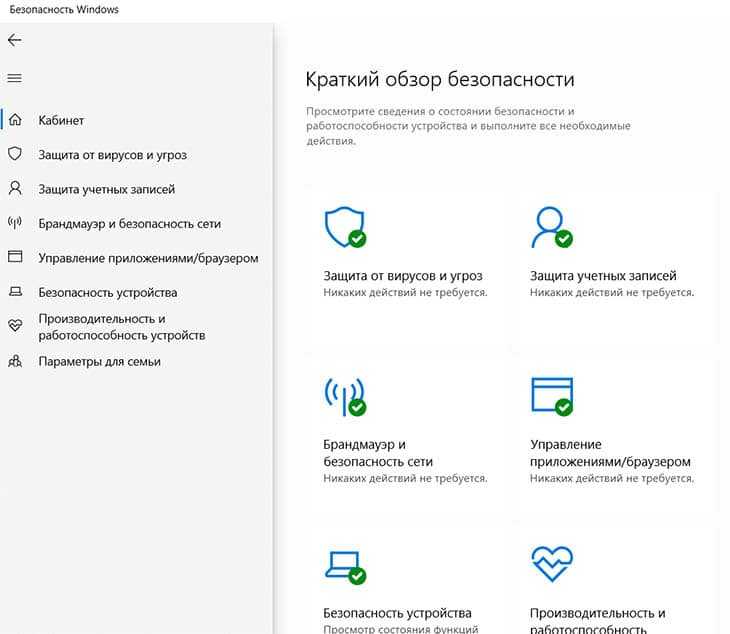Open Управление приложениями/браузером in sidebar
This screenshot has width=730, height=634.
point(148,258)
